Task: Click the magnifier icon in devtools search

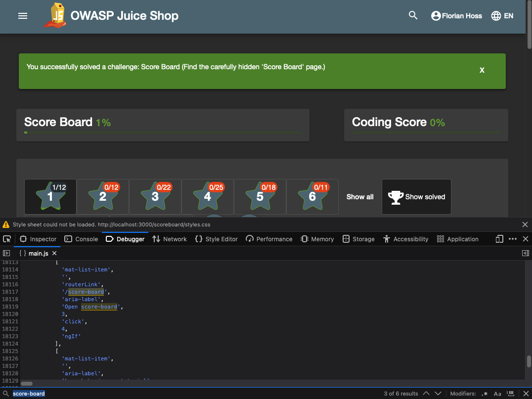Action: (5, 394)
